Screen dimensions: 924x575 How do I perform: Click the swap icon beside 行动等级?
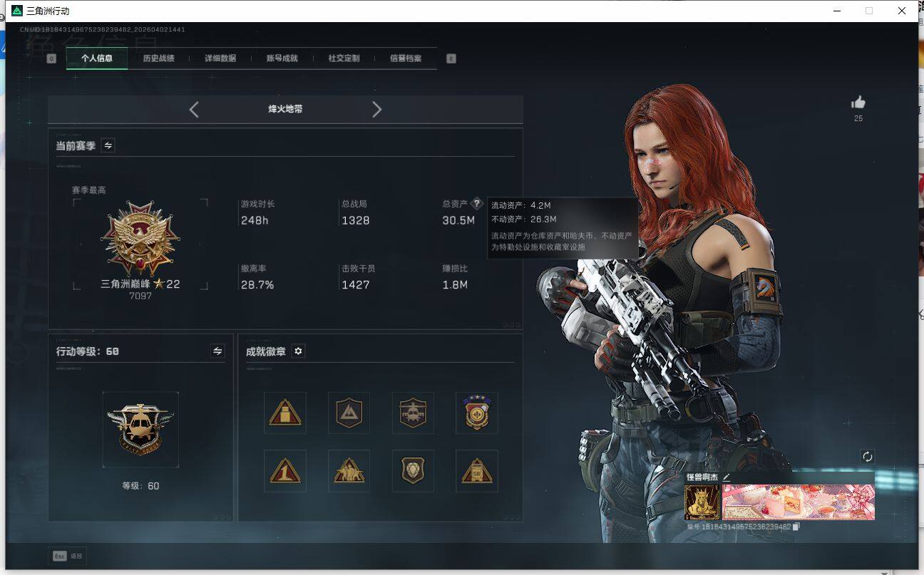[x=217, y=351]
